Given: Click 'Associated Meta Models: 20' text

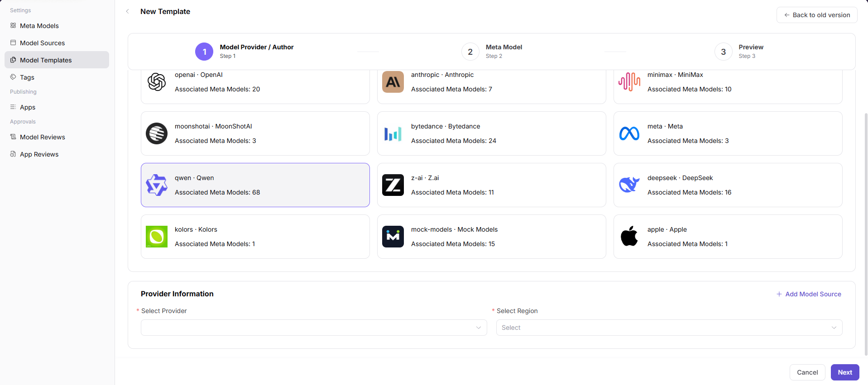Looking at the screenshot, I should tap(217, 89).
